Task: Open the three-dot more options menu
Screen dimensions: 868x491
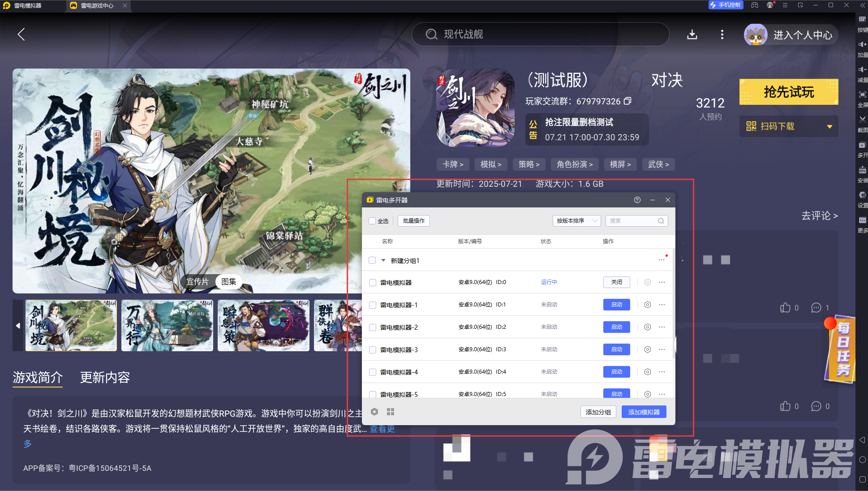Action: click(722, 34)
